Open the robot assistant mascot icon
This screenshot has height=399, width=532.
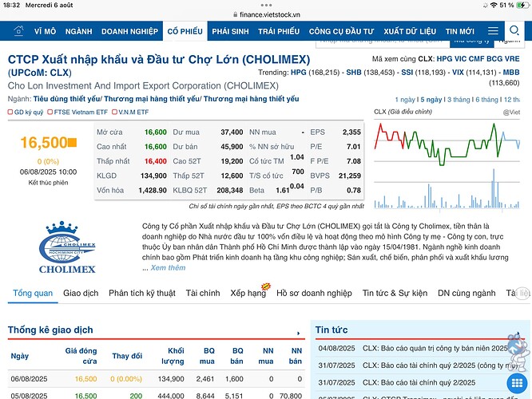pos(518,351)
